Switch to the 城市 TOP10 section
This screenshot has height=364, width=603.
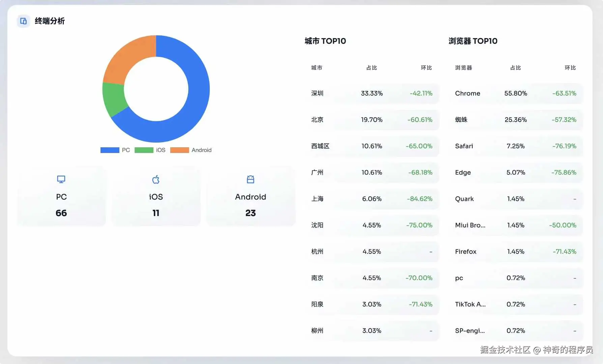coord(325,41)
